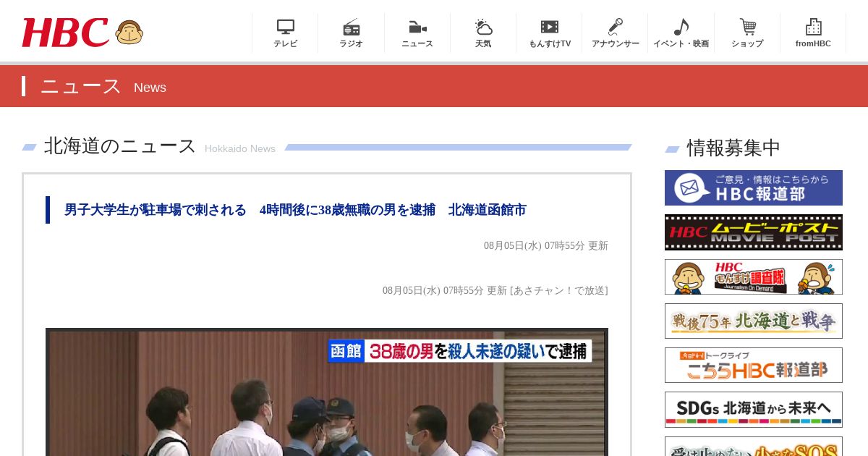Open the fromHBC building icon
The height and width of the screenshot is (456, 868).
pos(813,27)
